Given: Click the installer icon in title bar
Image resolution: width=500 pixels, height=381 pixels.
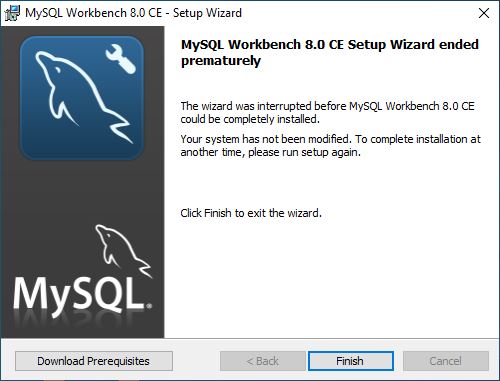Looking at the screenshot, I should [x=12, y=13].
